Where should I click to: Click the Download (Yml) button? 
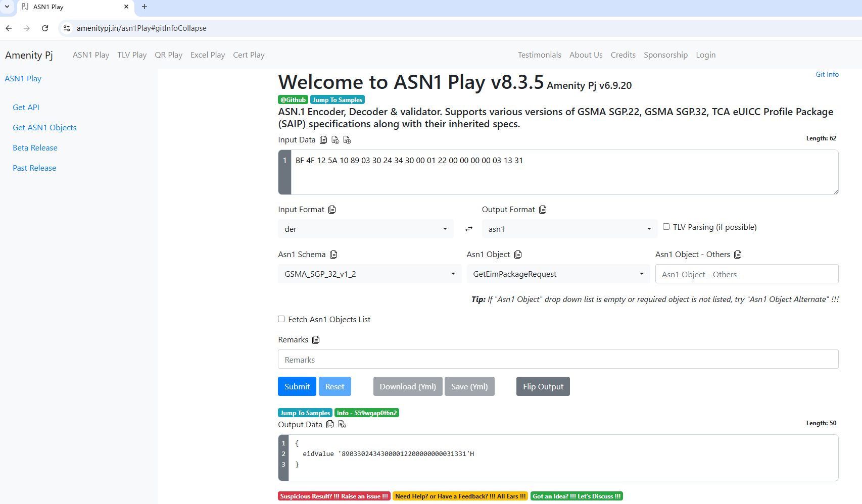click(x=408, y=386)
